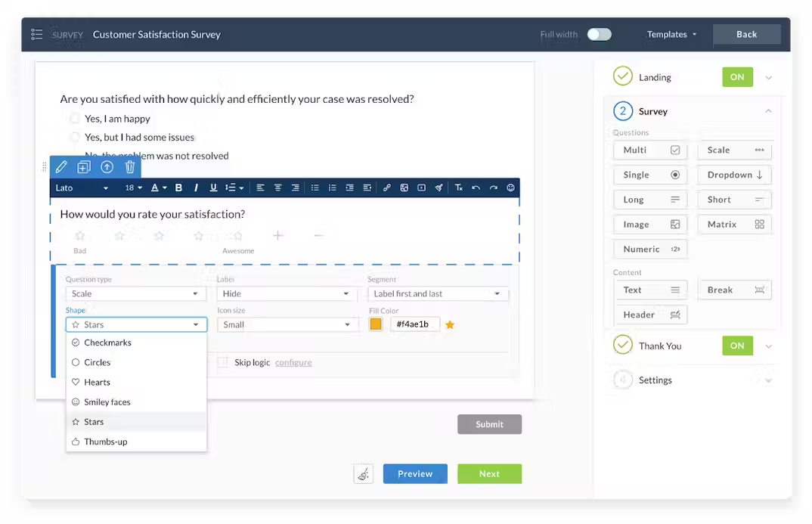Viewport: 812px width, 524px height.
Task: Click the Preview button
Action: (415, 473)
